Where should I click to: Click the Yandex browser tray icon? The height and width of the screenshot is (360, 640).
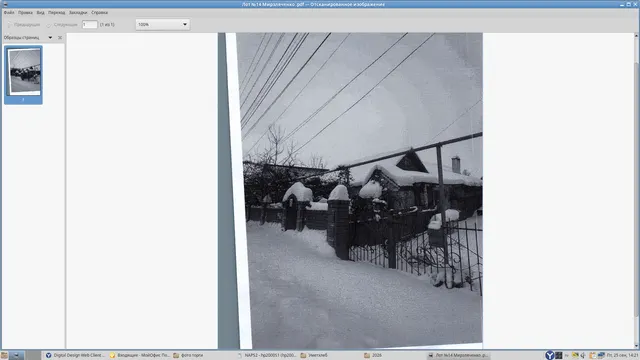[x=549, y=356]
